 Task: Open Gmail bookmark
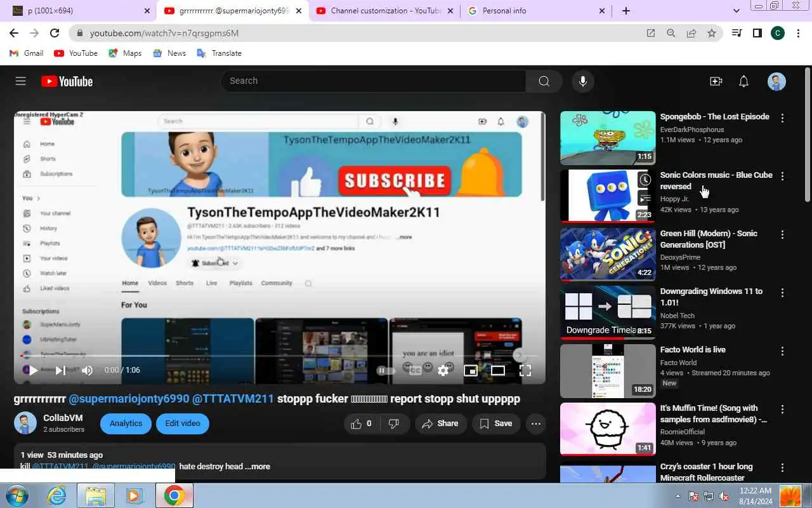27,53
